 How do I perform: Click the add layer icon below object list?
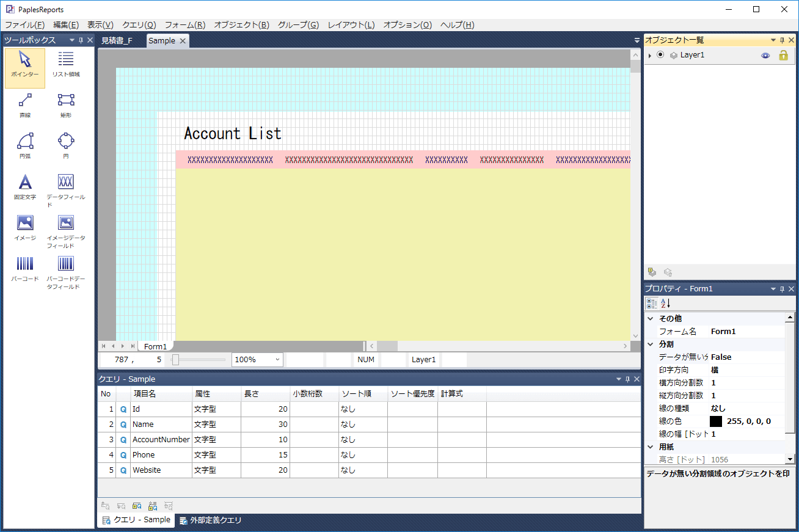pyautogui.click(x=652, y=272)
